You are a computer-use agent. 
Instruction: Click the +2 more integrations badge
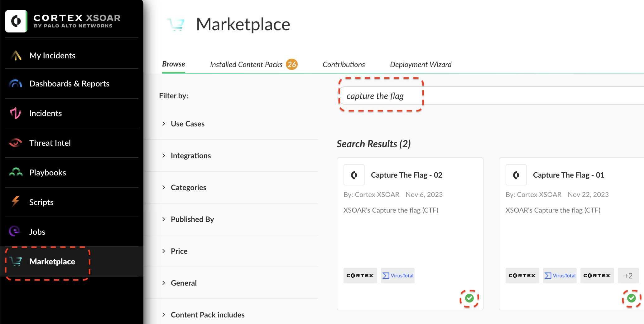click(x=628, y=276)
